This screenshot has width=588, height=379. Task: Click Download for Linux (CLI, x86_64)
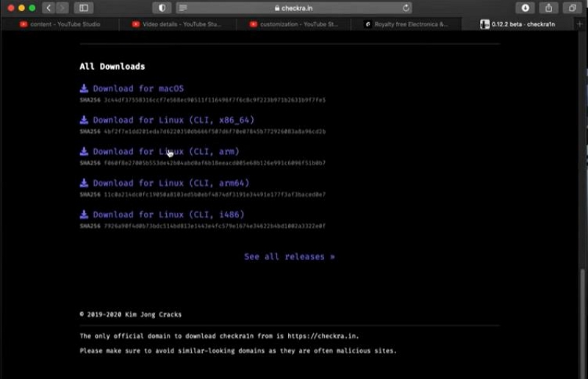pos(173,120)
